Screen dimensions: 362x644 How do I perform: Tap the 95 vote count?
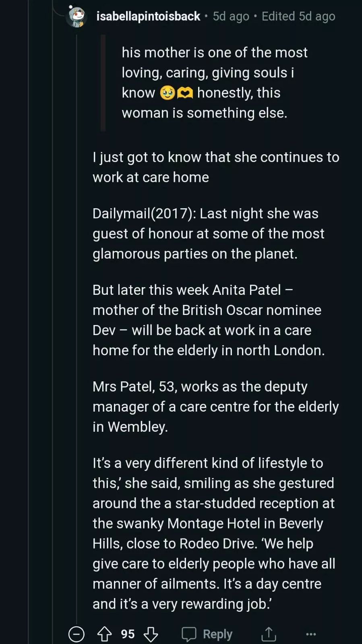click(x=128, y=634)
